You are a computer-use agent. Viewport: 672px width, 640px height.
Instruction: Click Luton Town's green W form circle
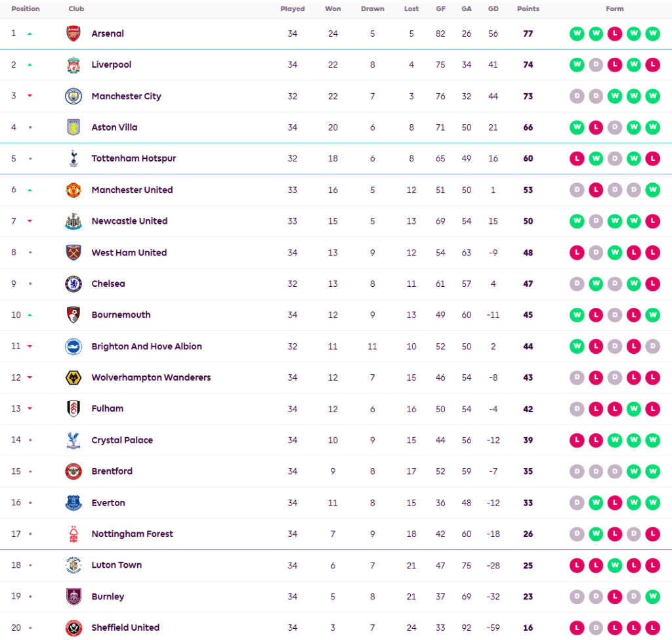[x=614, y=565]
